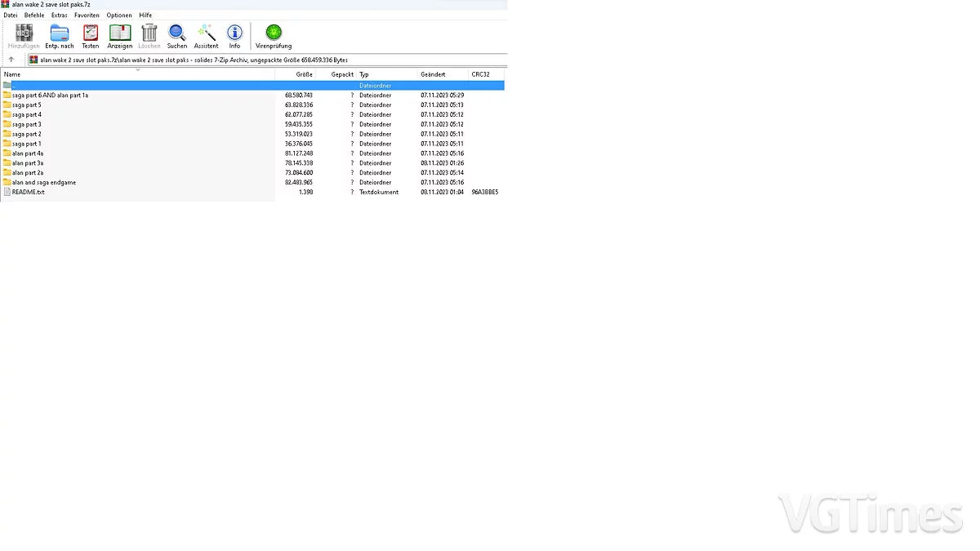Screen dimensions: 980x551
Task: Open the Anzeigen view file tool
Action: 120,33
